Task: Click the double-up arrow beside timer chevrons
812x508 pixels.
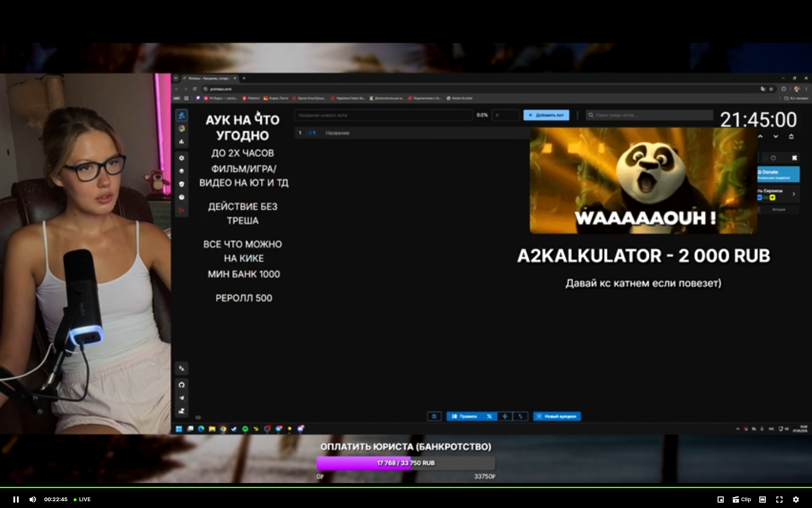Action: (x=791, y=136)
